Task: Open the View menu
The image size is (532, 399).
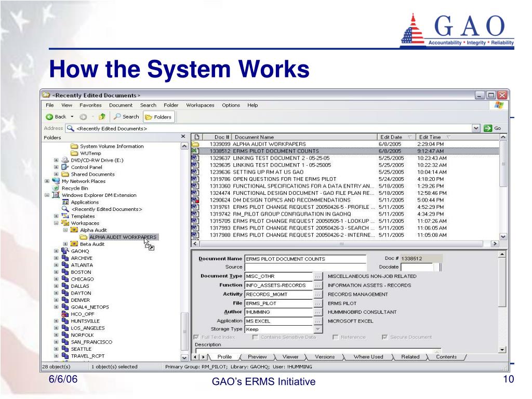Action: click(x=66, y=105)
